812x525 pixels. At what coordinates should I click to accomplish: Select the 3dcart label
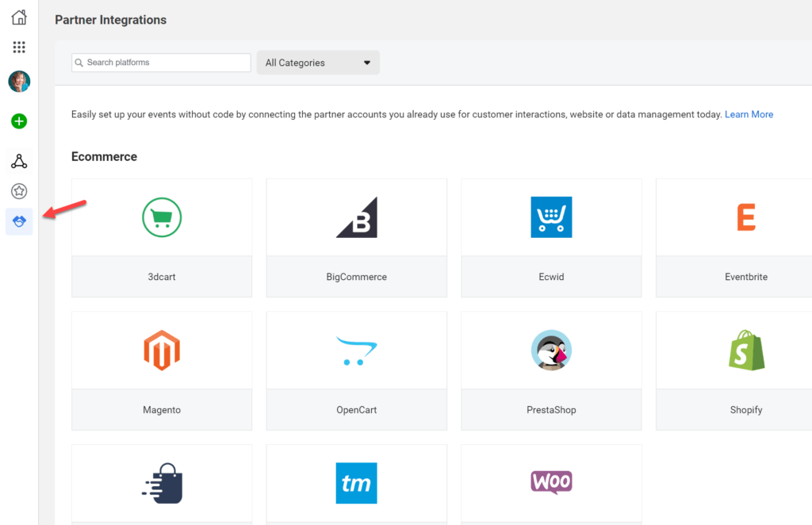click(162, 277)
